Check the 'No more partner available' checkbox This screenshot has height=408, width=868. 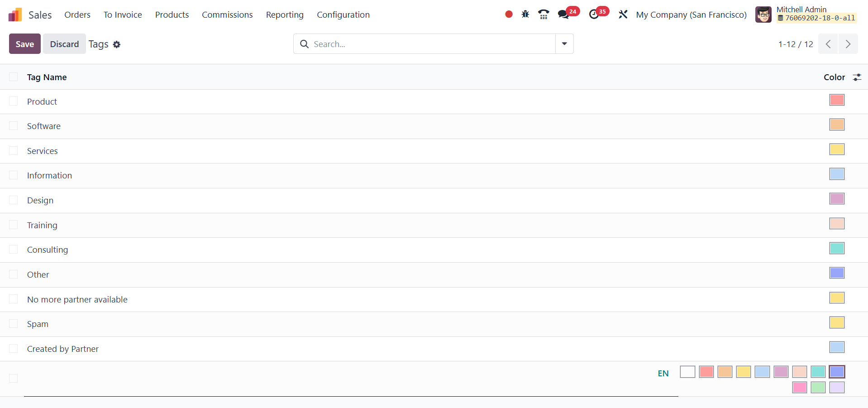tap(14, 299)
